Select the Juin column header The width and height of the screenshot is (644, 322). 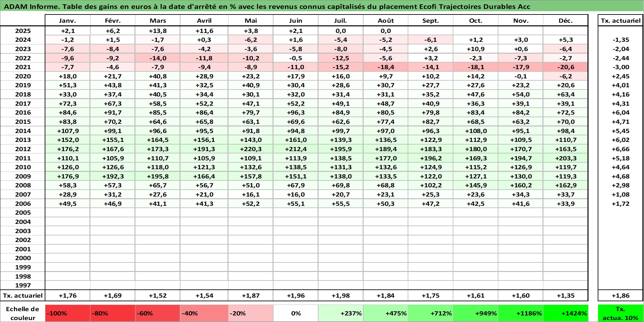tap(296, 20)
